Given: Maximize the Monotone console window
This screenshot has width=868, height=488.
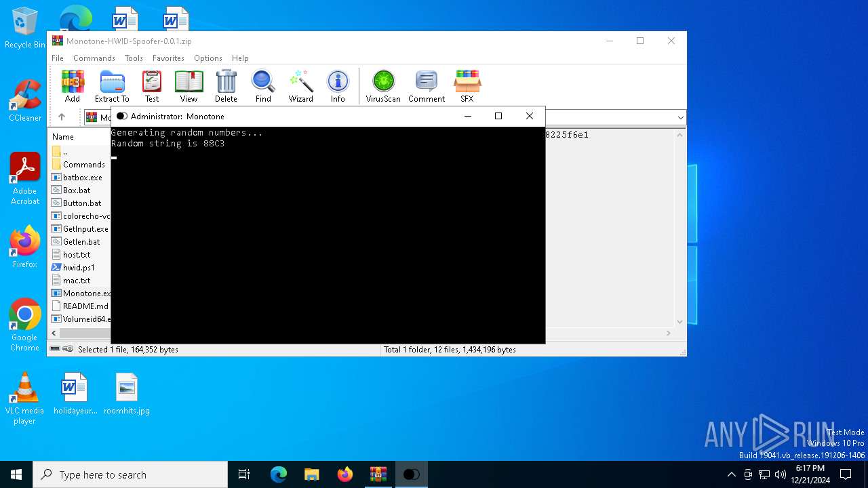Looking at the screenshot, I should click(x=498, y=116).
